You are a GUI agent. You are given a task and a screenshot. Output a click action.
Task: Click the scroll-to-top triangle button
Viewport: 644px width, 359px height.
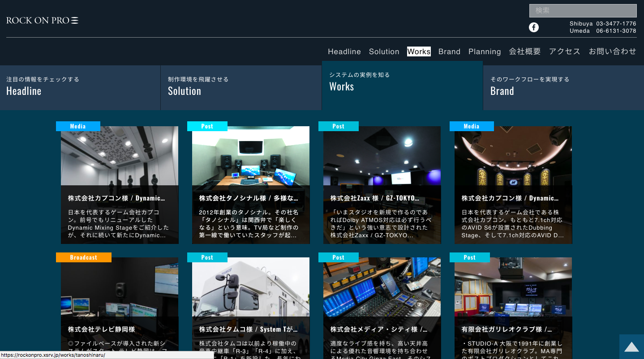631,346
